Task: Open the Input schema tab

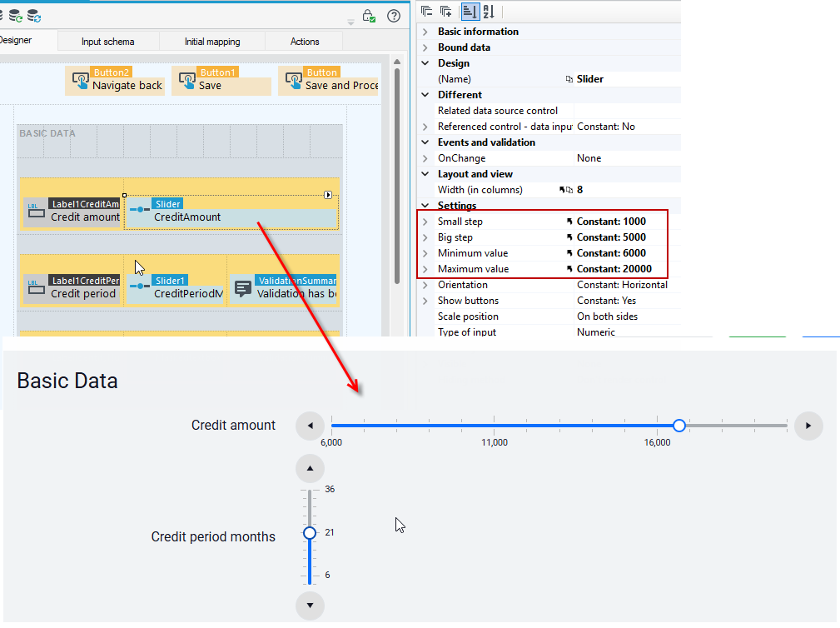Action: [x=108, y=42]
